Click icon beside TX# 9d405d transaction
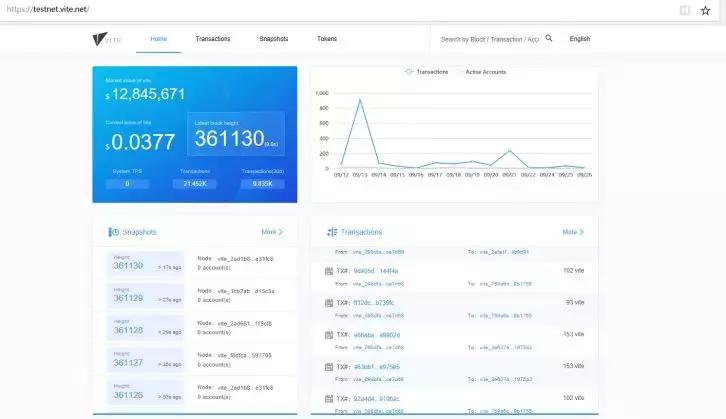The image size is (726, 419). pyautogui.click(x=329, y=271)
